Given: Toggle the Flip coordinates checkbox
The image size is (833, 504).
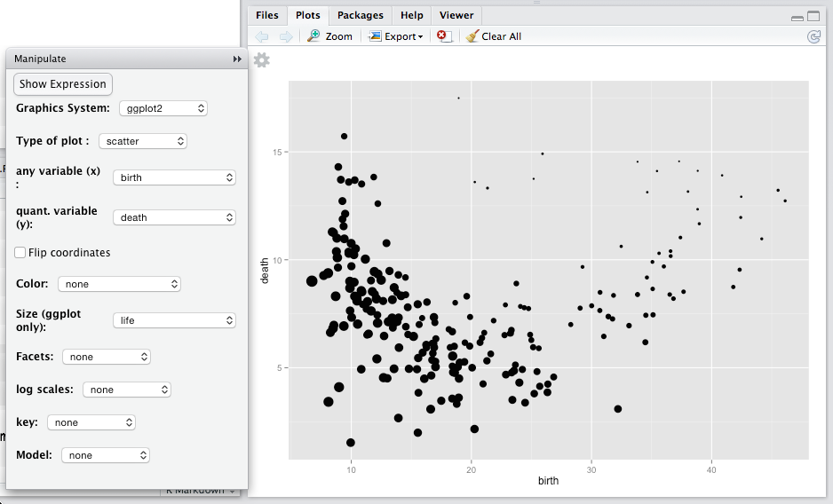Looking at the screenshot, I should pyautogui.click(x=20, y=253).
